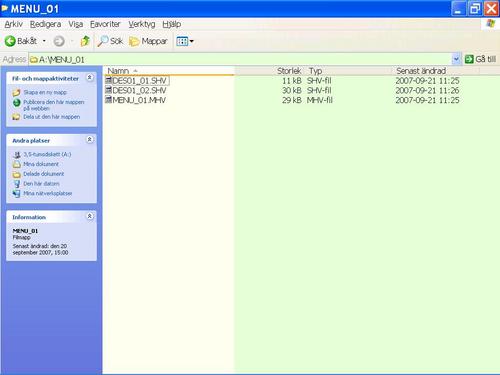
Task: Go up one folder level icon
Action: tap(85, 41)
